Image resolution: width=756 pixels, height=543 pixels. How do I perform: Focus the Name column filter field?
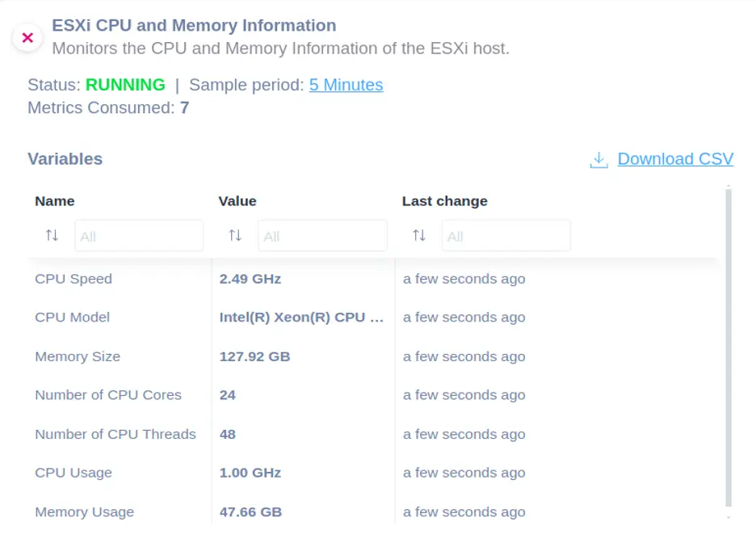pyautogui.click(x=139, y=236)
